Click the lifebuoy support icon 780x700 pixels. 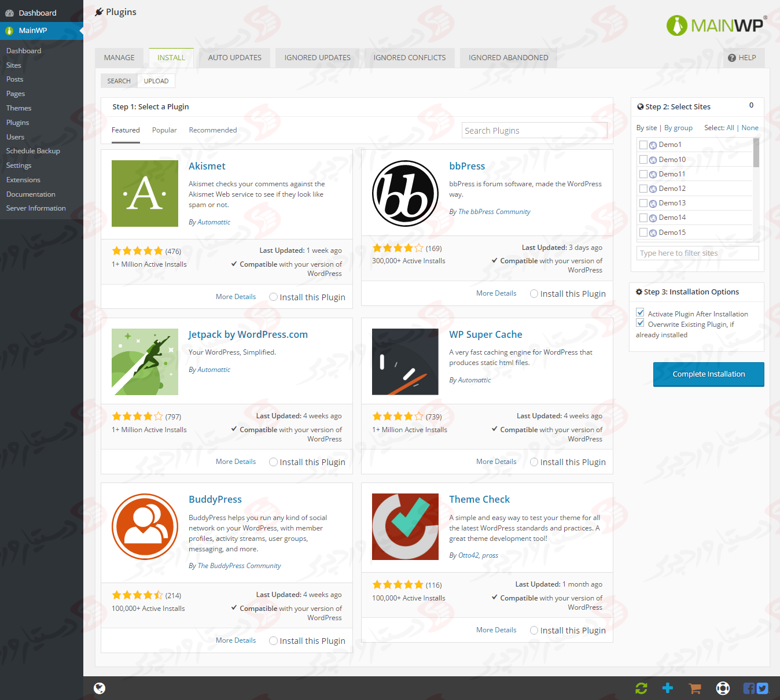723,688
